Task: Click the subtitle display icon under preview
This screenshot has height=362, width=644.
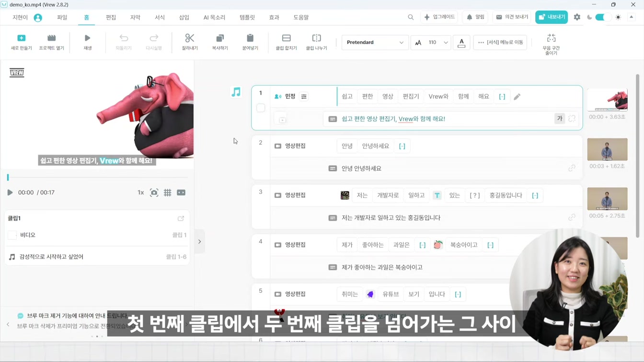Action: pyautogui.click(x=181, y=192)
